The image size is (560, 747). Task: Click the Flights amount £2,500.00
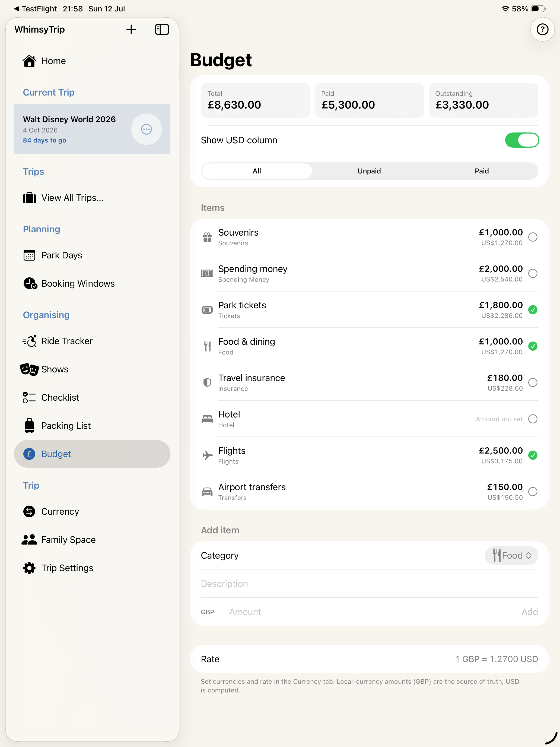tap(501, 451)
